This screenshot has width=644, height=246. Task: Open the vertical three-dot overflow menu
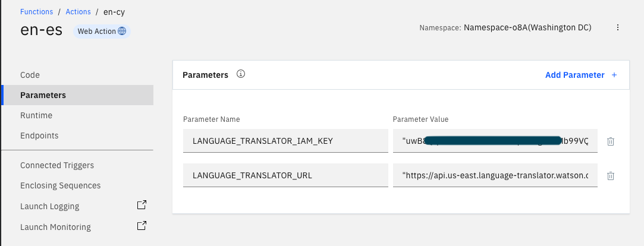pos(618,28)
